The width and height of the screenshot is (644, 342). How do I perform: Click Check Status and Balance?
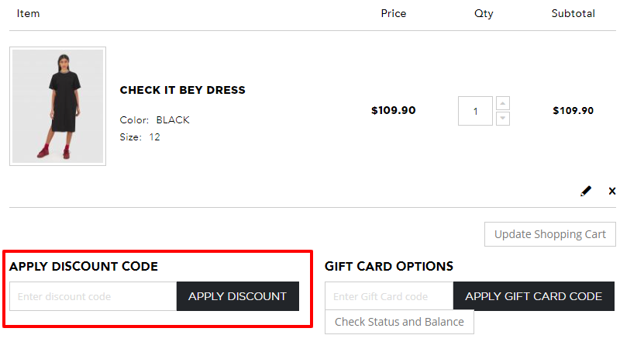[x=399, y=322]
